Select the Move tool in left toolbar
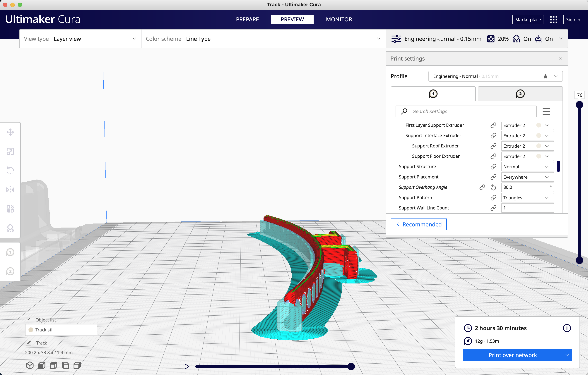Screen dimensions: 588x375 click(10, 132)
